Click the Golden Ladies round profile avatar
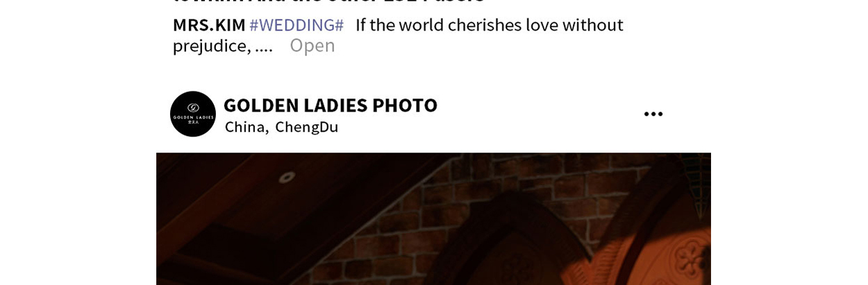This screenshot has width=868, height=285. 193,114
